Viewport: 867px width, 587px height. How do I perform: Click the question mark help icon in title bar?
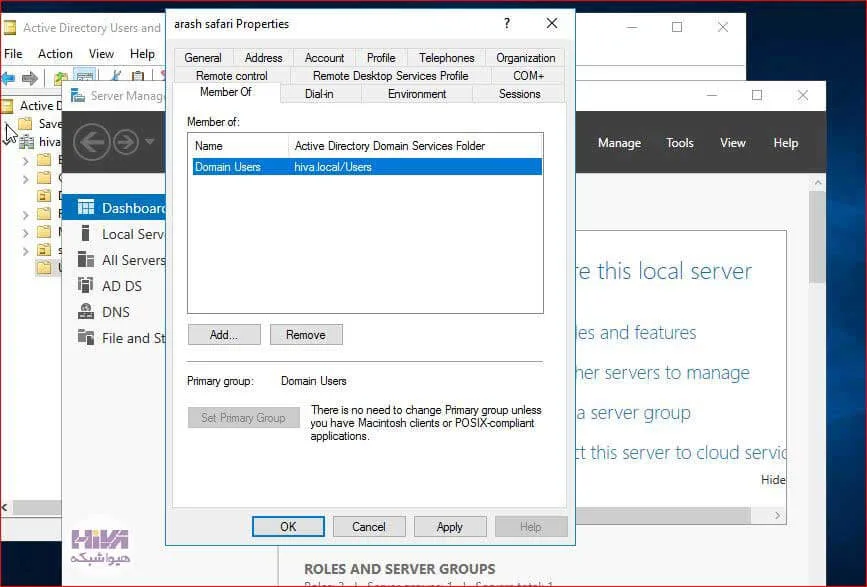(507, 23)
